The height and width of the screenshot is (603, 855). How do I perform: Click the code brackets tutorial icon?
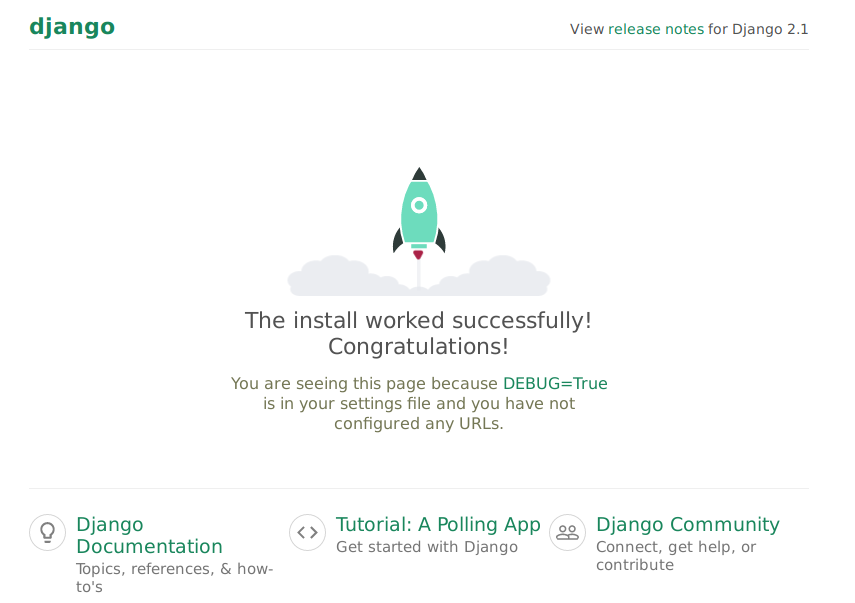pos(308,532)
